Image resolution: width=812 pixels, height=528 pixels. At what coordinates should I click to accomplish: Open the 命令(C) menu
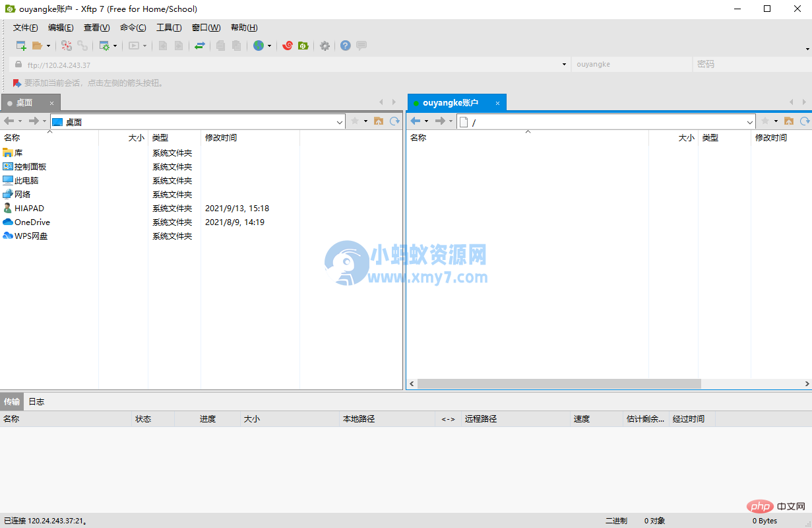133,28
